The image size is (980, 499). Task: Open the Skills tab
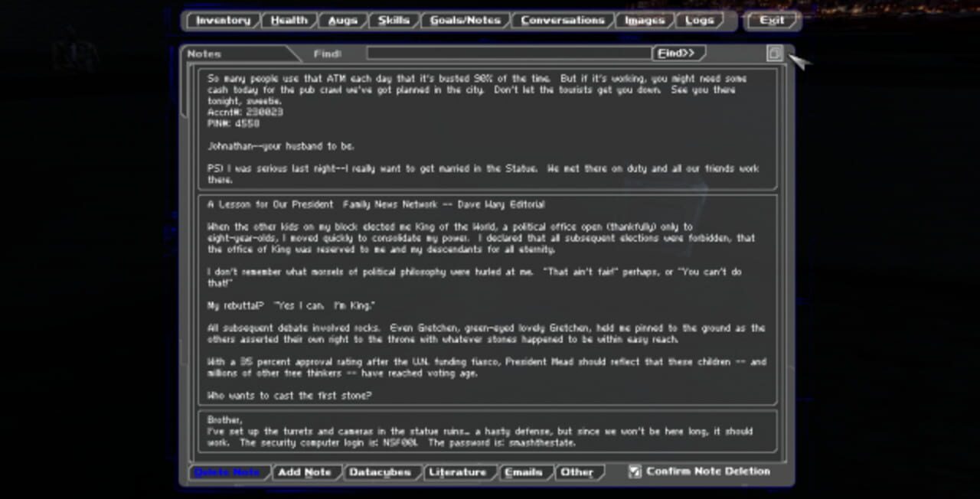(393, 21)
